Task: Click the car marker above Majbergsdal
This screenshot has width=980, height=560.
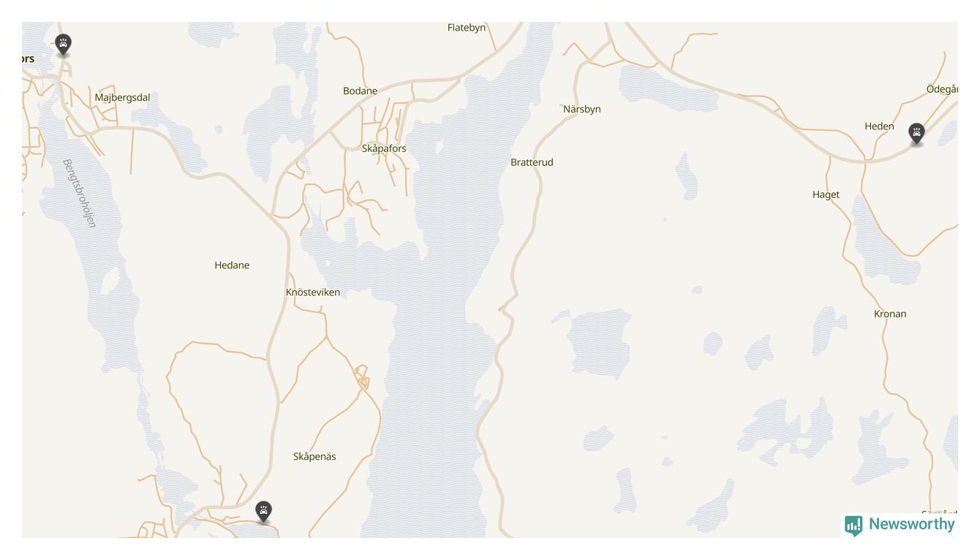Action: click(x=64, y=45)
